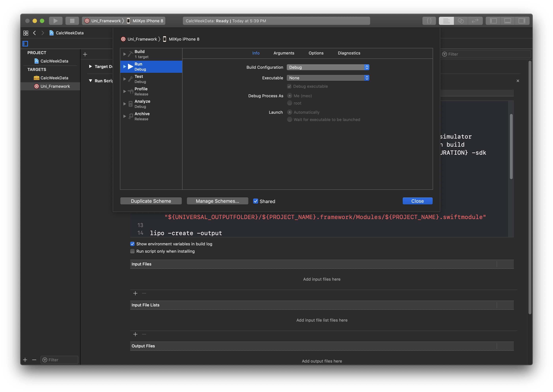This screenshot has width=553, height=392.
Task: Click the script editor vertical scrollbar
Action: [511, 146]
